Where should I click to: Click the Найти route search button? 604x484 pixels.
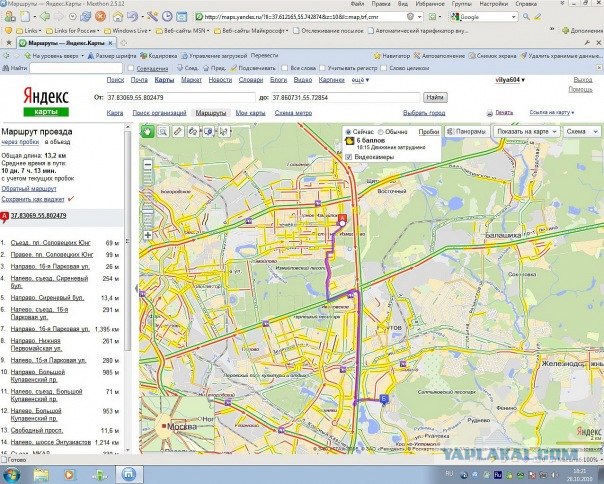pyautogui.click(x=435, y=97)
